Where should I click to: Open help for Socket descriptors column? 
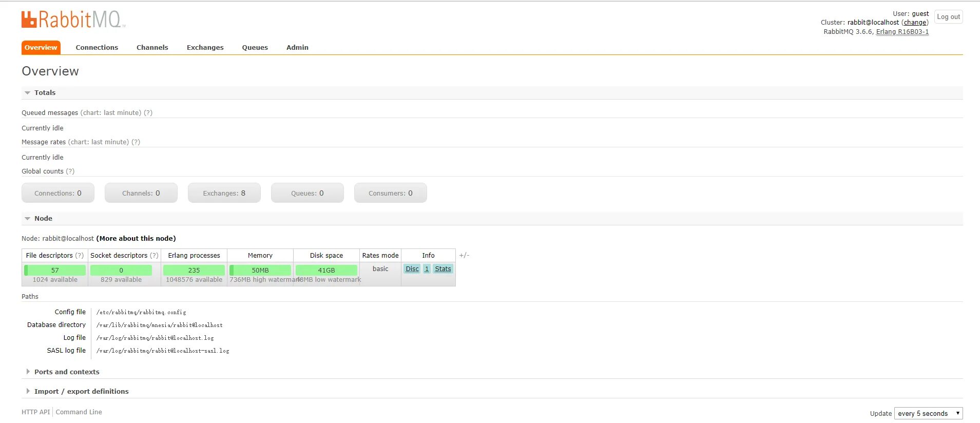pyautogui.click(x=154, y=256)
